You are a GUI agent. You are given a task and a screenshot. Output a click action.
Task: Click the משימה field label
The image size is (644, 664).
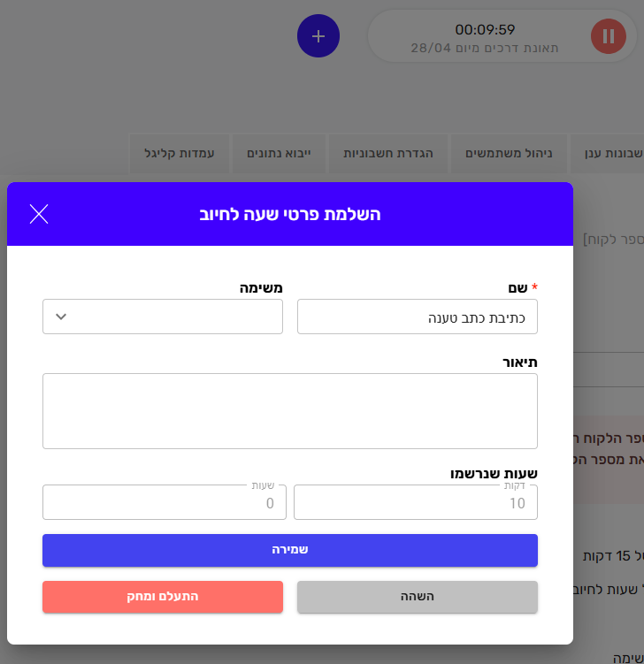click(261, 287)
